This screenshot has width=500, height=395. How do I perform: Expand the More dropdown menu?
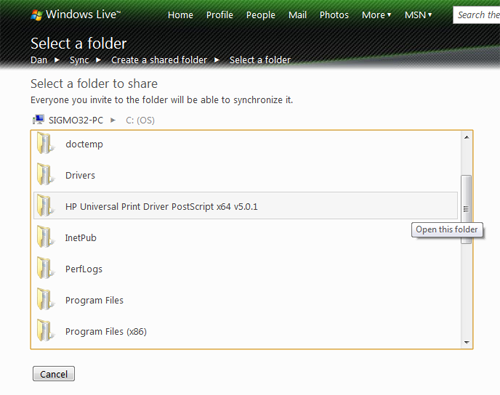376,15
